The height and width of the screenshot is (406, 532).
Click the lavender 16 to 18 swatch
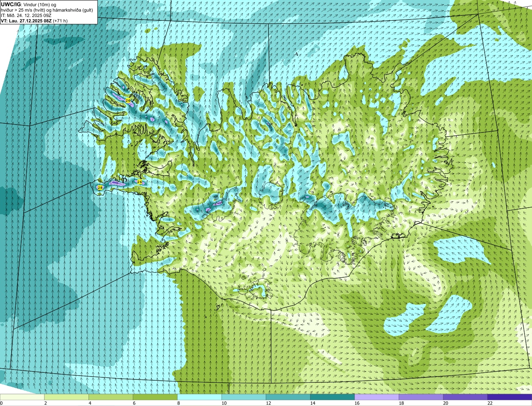(x=377, y=397)
